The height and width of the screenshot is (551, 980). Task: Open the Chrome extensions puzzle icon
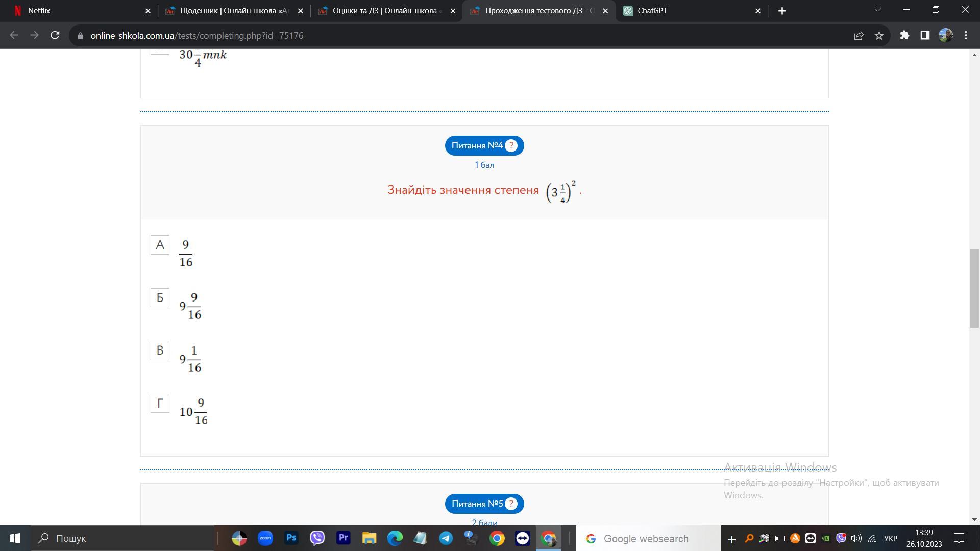(904, 36)
